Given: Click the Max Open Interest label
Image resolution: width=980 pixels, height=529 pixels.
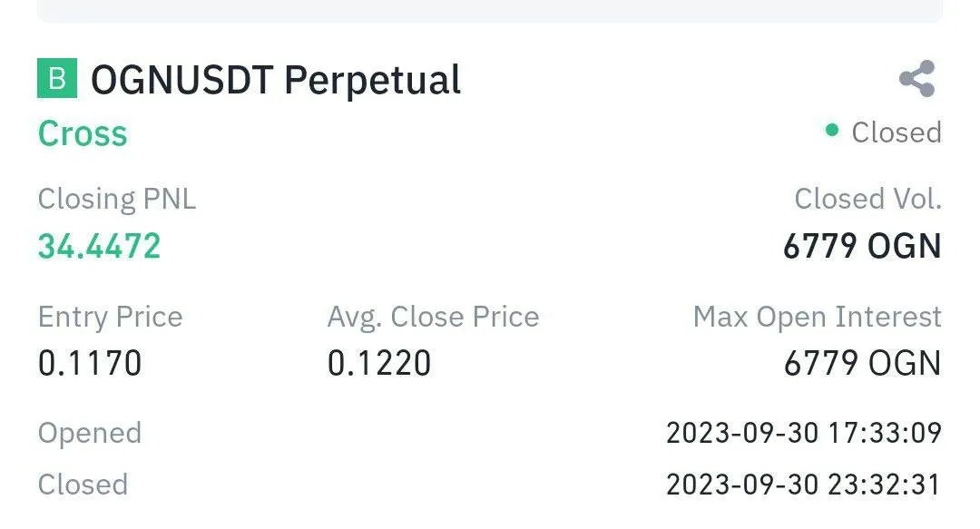Looking at the screenshot, I should tap(817, 317).
